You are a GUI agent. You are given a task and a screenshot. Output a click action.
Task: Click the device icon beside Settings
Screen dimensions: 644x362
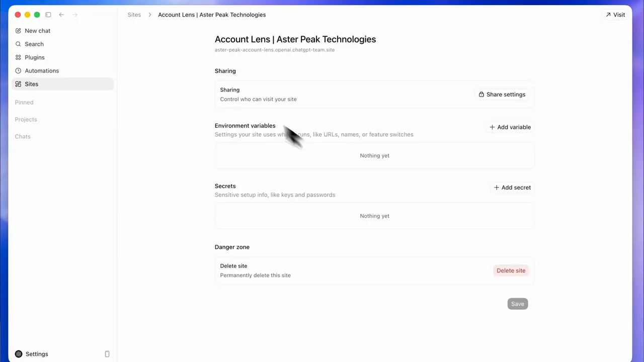(x=107, y=354)
